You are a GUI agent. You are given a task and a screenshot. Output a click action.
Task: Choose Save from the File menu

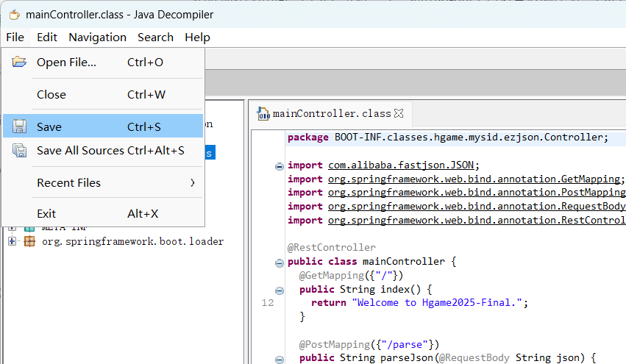[x=103, y=126]
